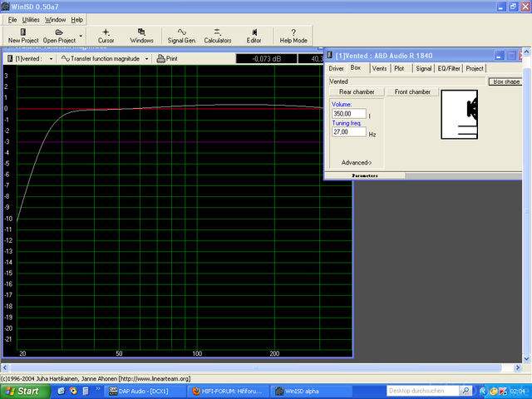This screenshot has width=532, height=399.
Task: Click the vertical scrollbar up arrow
Action: point(526,52)
